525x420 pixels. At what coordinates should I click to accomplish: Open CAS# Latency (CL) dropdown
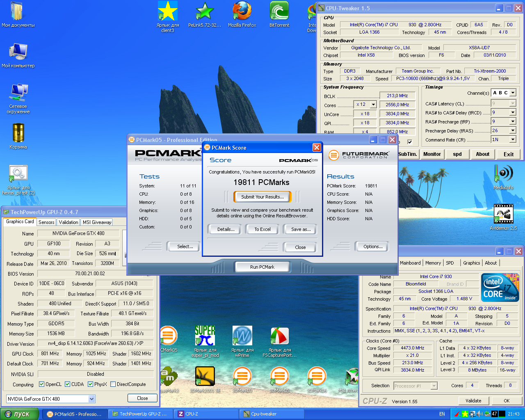tap(513, 103)
